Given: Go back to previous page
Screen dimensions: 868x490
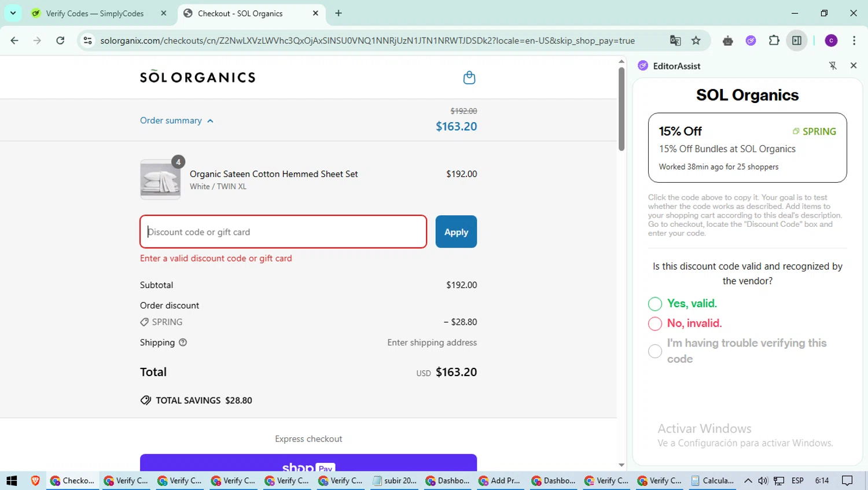Looking at the screenshot, I should (x=14, y=40).
